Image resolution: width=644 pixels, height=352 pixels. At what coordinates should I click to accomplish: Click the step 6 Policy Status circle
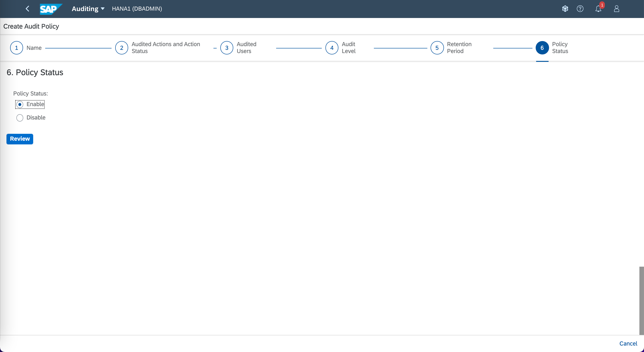click(542, 48)
